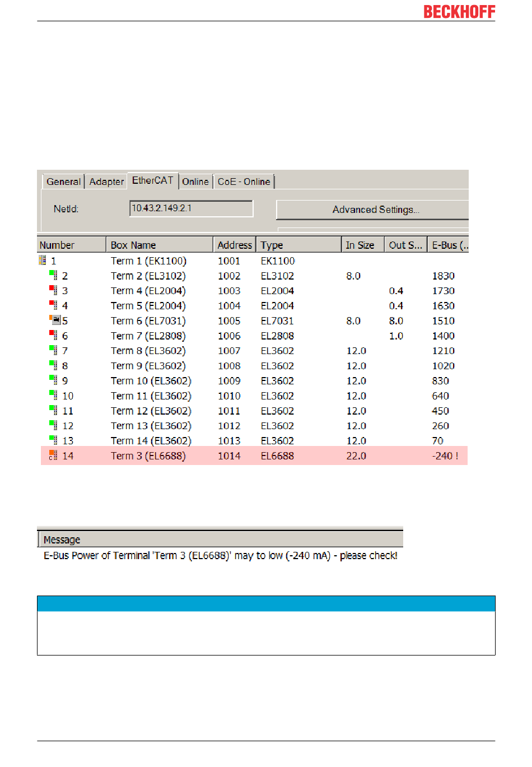Select the EtherCAT tab
This screenshot has width=532, height=767.
[153, 180]
